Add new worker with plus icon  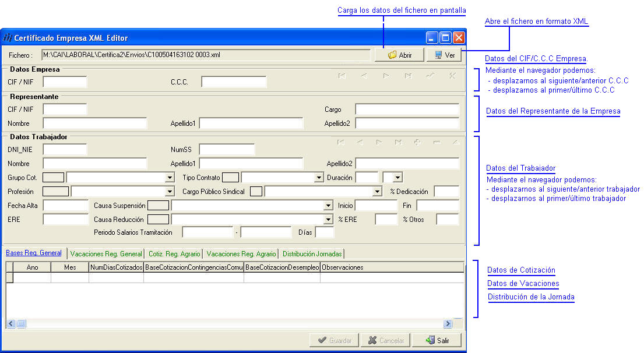coord(417,142)
